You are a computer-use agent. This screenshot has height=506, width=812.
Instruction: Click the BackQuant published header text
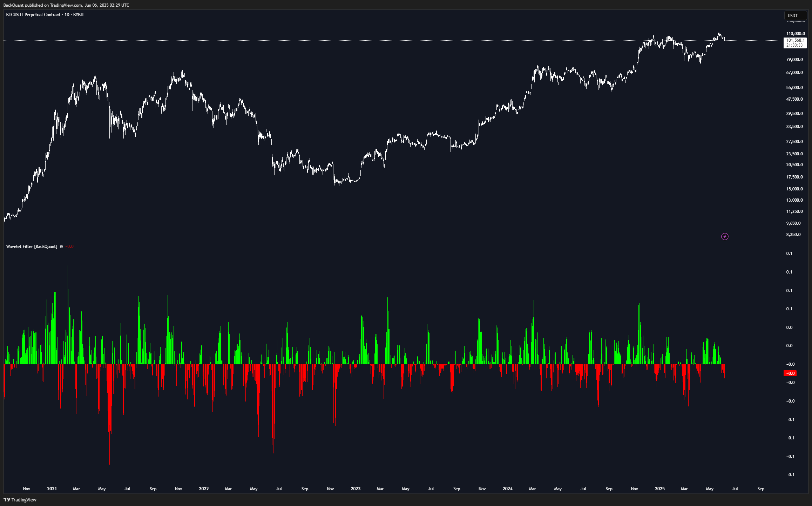66,5
